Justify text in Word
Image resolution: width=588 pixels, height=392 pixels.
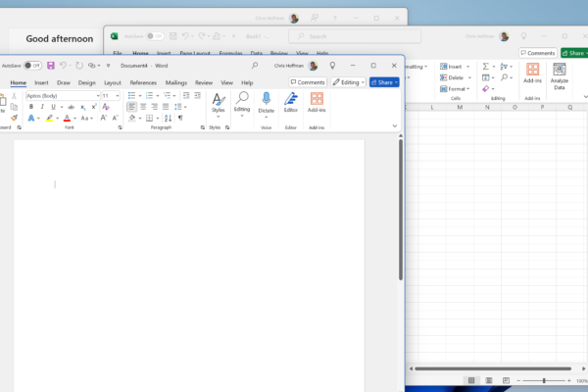(x=166, y=107)
